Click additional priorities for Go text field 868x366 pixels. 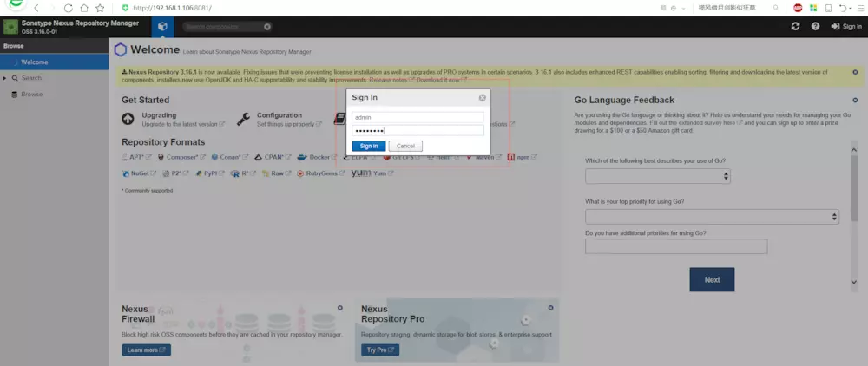click(676, 246)
